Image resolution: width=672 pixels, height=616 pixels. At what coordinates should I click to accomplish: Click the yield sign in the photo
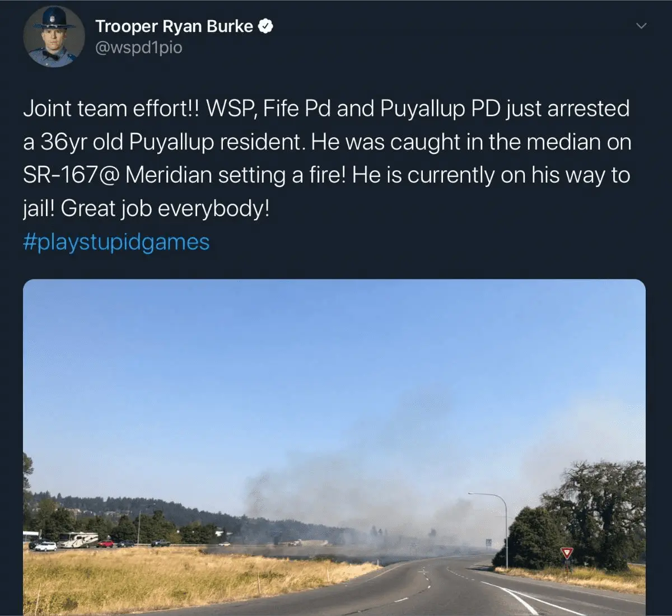pyautogui.click(x=567, y=554)
